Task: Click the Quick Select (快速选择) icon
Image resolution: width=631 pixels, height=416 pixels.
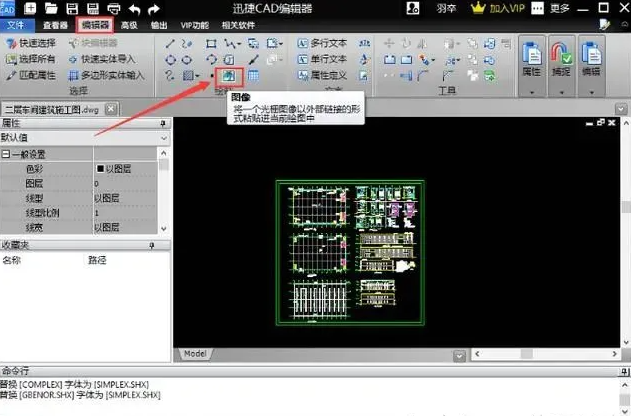Action: [x=32, y=45]
